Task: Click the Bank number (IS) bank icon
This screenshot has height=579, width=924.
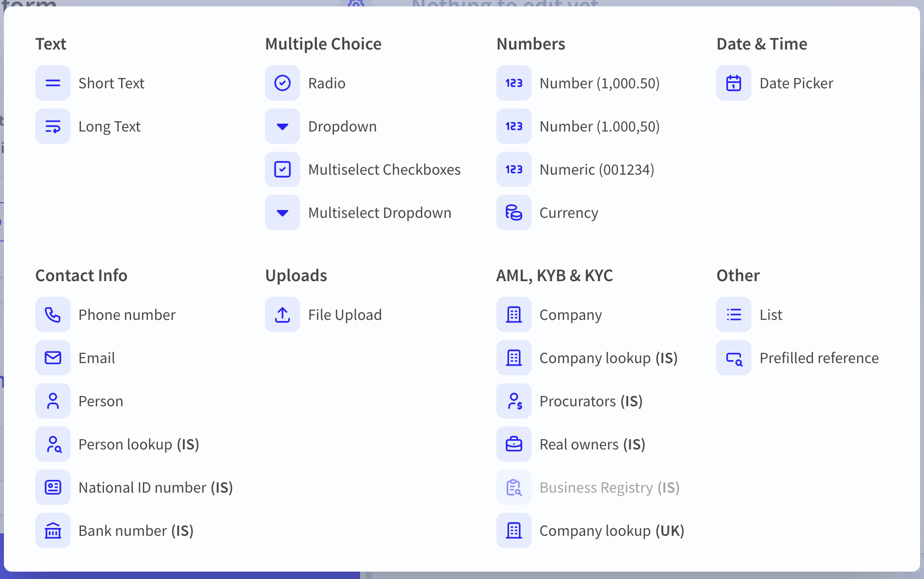Action: tap(53, 530)
